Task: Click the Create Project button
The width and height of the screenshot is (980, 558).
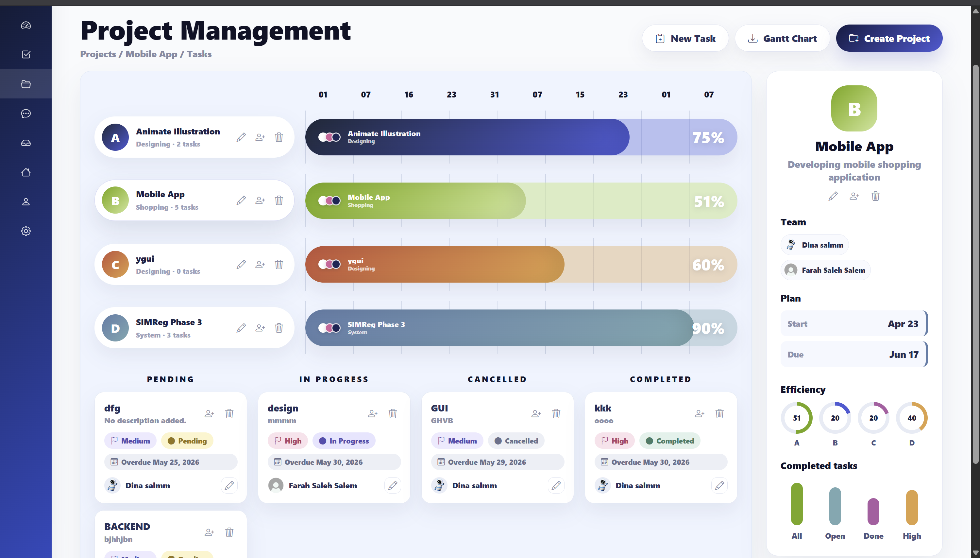Action: point(889,38)
